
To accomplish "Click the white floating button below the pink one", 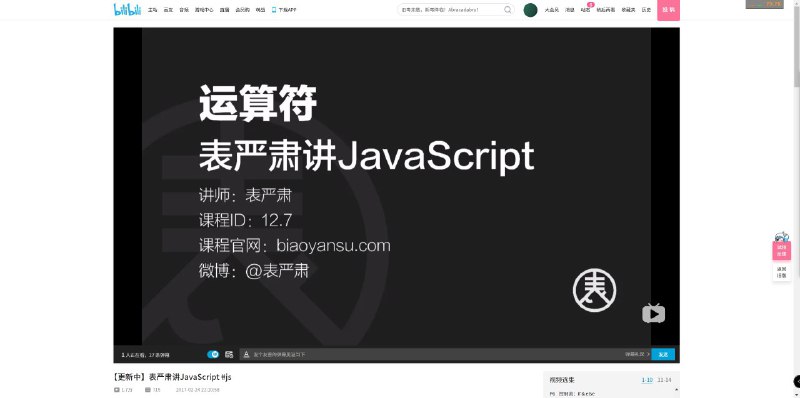I will tap(781, 272).
